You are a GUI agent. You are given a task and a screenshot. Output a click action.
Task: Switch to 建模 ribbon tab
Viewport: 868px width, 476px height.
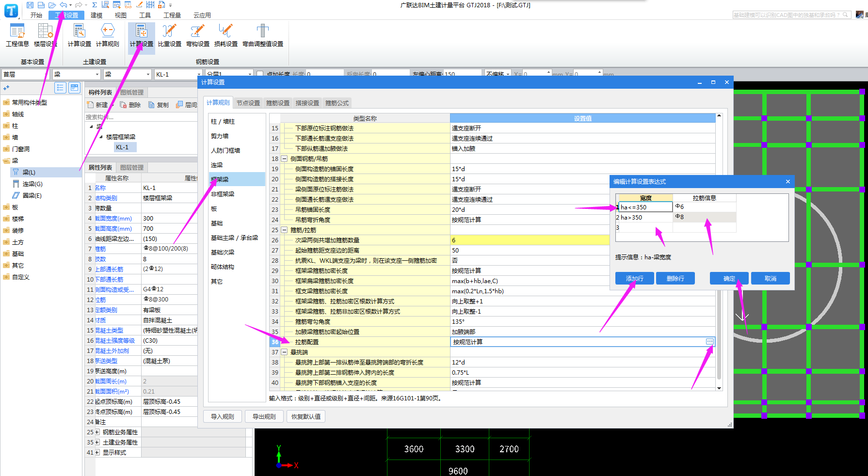[x=96, y=15]
